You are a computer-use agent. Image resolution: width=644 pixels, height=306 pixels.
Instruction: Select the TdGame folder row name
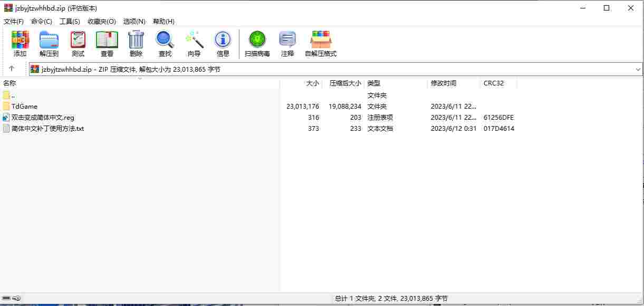24,106
